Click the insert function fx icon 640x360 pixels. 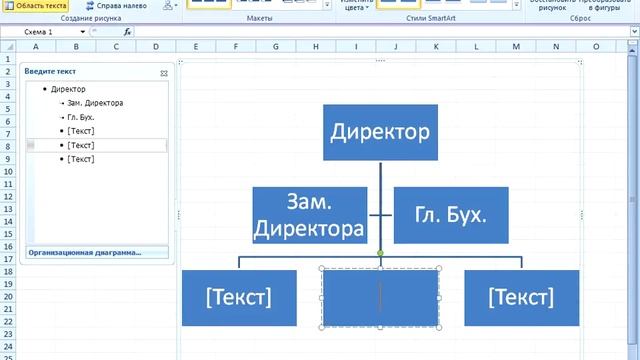(127, 32)
